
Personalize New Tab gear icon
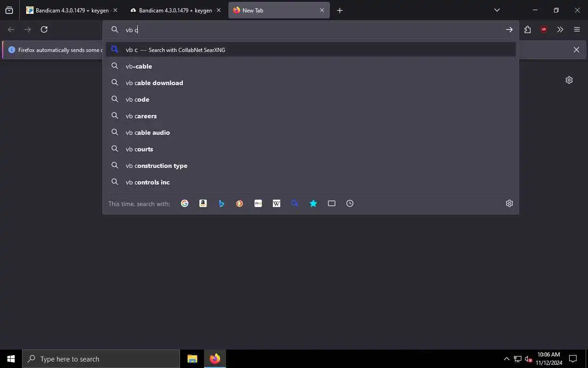(569, 80)
